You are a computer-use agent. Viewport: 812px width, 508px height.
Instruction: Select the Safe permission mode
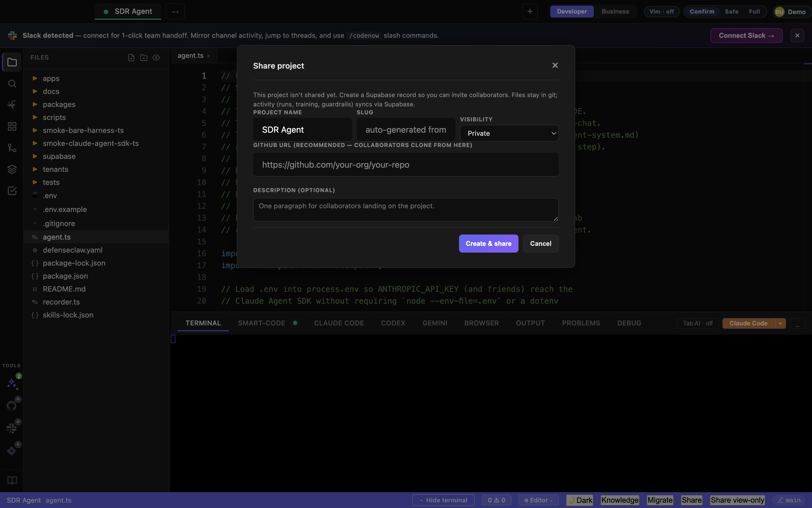click(731, 11)
